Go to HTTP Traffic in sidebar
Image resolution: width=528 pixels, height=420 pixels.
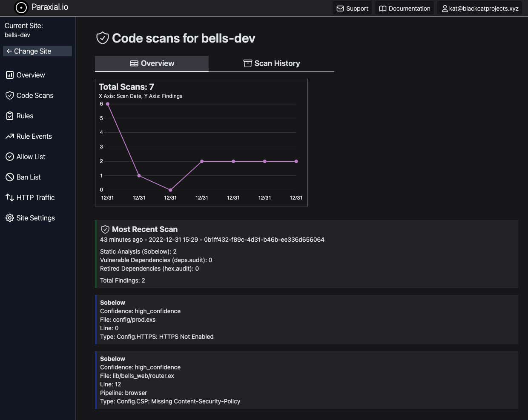(35, 197)
